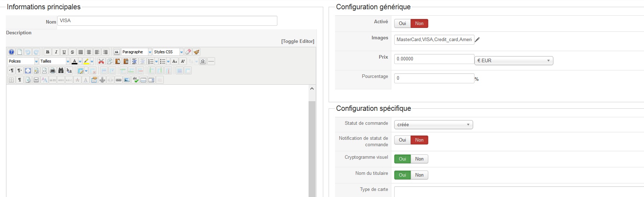Open the Polices font dropdown
The height and width of the screenshot is (197, 644).
[23, 61]
